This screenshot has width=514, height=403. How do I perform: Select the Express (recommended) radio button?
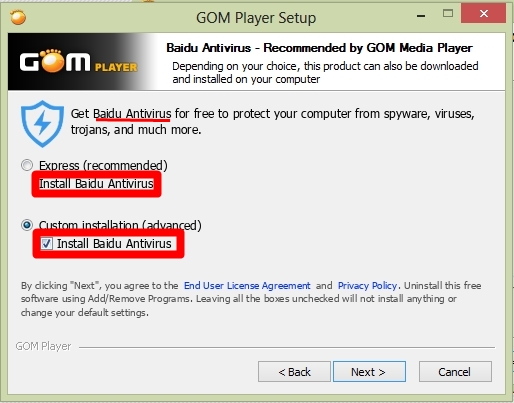tap(27, 165)
